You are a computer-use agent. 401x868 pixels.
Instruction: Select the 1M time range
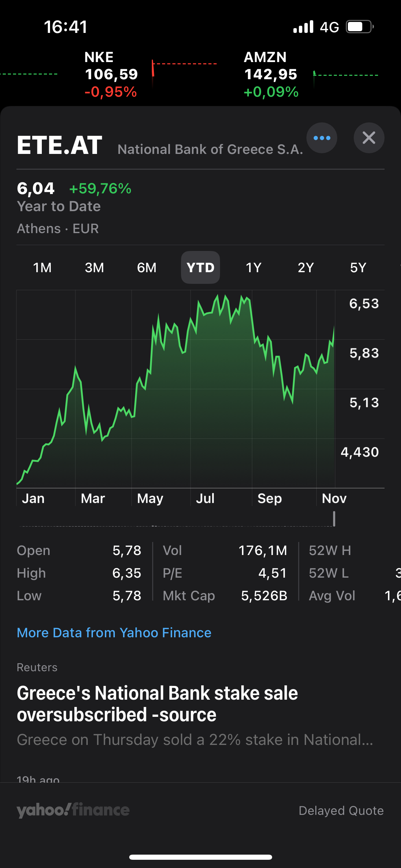click(42, 267)
